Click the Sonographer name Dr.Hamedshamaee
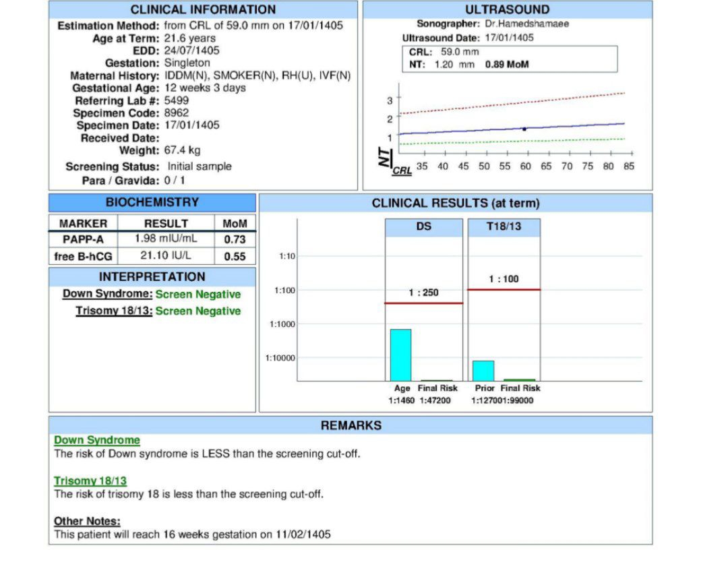 [x=527, y=24]
